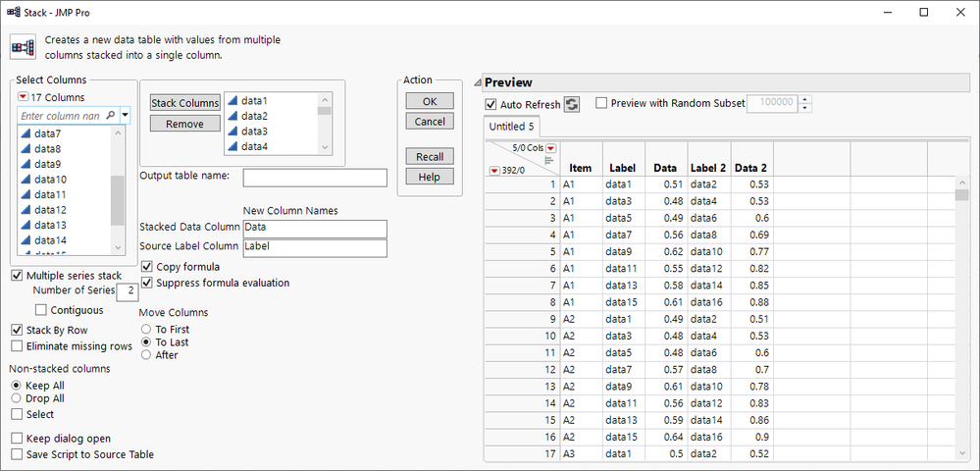Collapse the Preview panel disclosure triangle

pos(478,83)
